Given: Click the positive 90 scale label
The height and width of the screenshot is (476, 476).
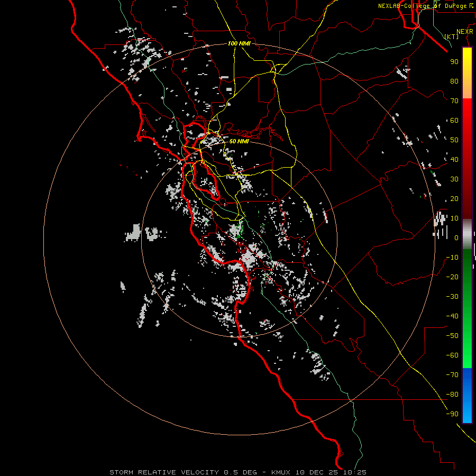Looking at the screenshot, I should pyautogui.click(x=454, y=62).
